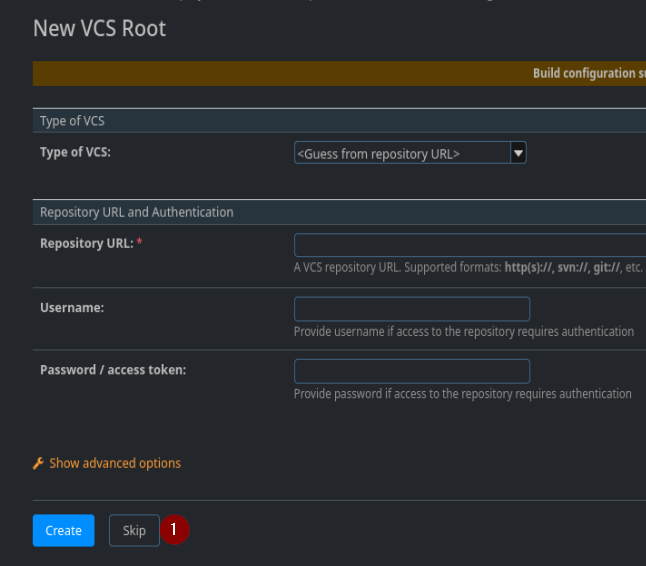
Task: Select the Guess from repository URL combo box
Action: click(410, 153)
